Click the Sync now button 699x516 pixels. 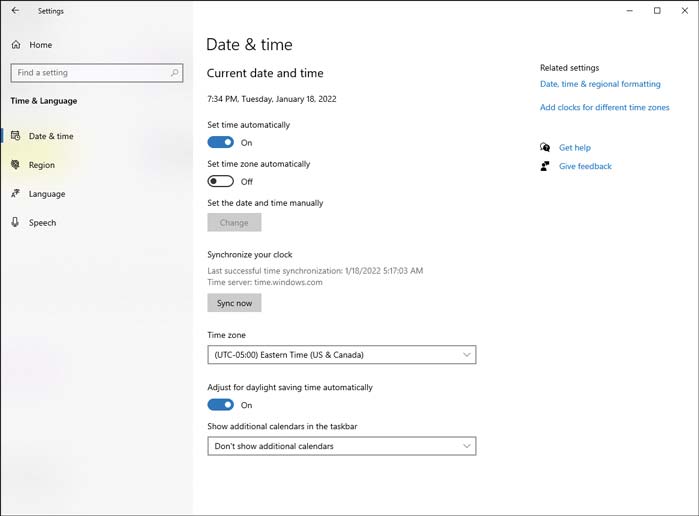(234, 303)
